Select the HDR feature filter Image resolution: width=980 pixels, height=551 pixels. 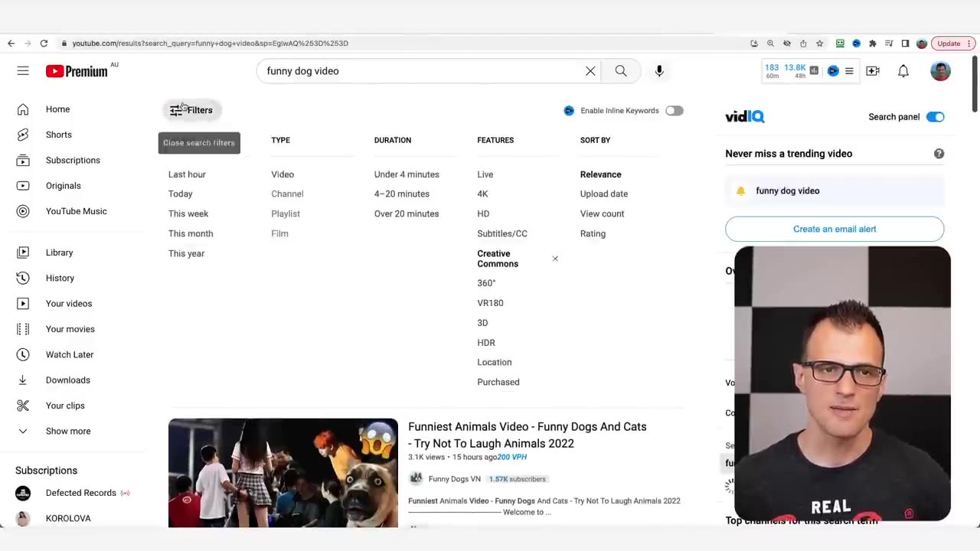pos(486,343)
